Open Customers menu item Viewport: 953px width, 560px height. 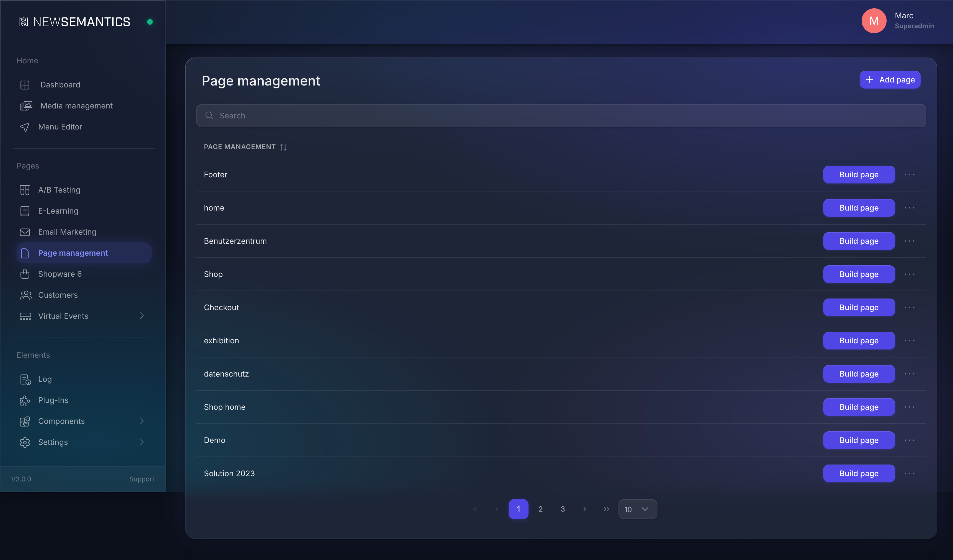tap(84, 295)
